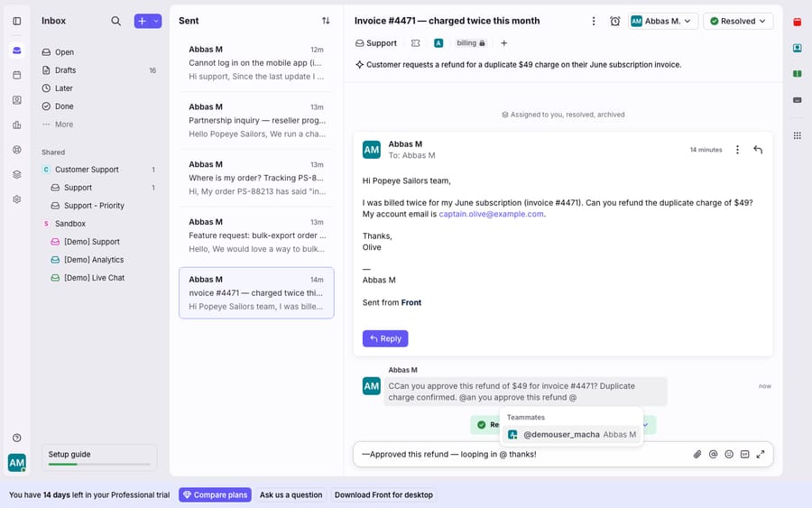
Task: Open the 'Cannot log in on the mobile app' conversation
Action: click(256, 62)
